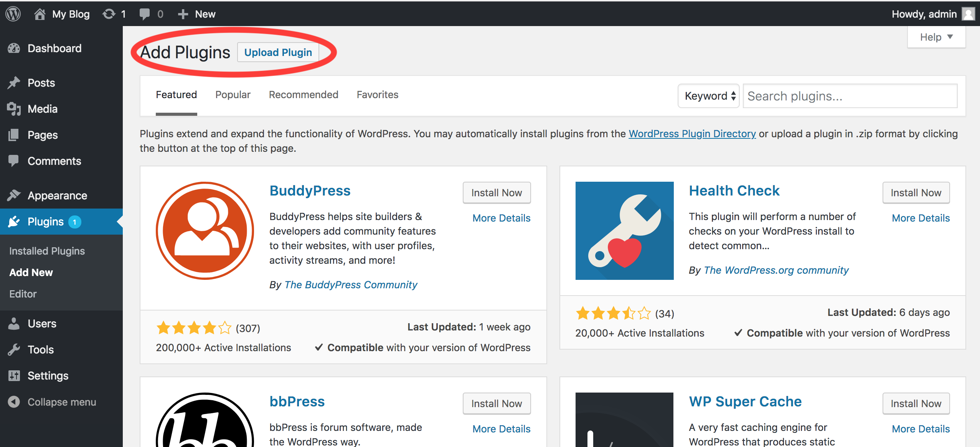
Task: View More Details for bbPress
Action: pos(502,429)
